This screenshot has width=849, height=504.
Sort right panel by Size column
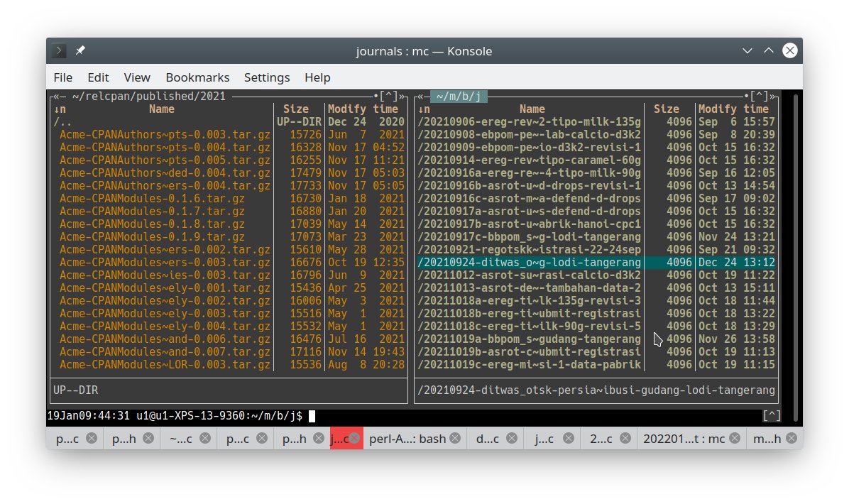click(666, 109)
